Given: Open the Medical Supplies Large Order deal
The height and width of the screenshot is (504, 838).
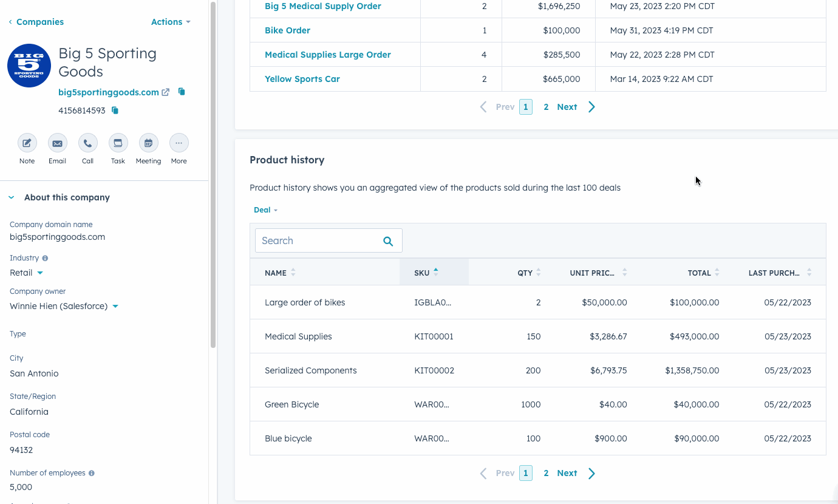Looking at the screenshot, I should coord(328,55).
